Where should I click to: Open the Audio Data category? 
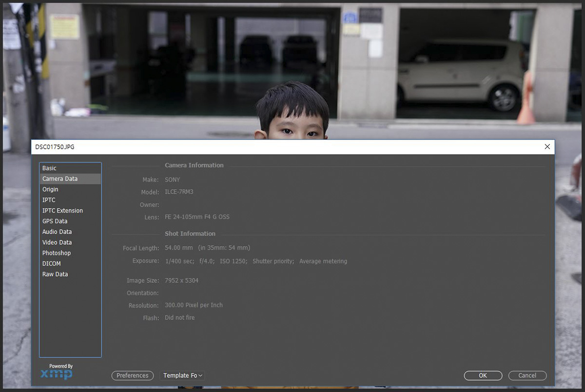tap(70, 232)
